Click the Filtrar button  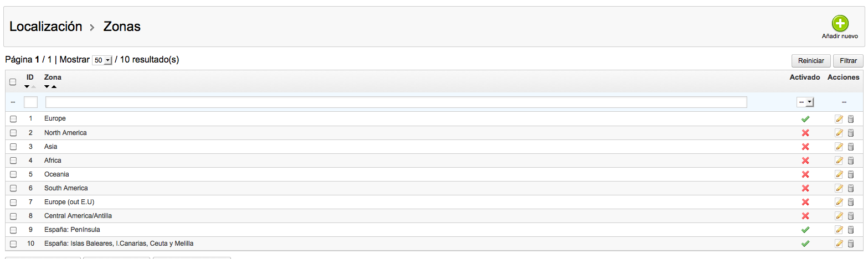(848, 61)
